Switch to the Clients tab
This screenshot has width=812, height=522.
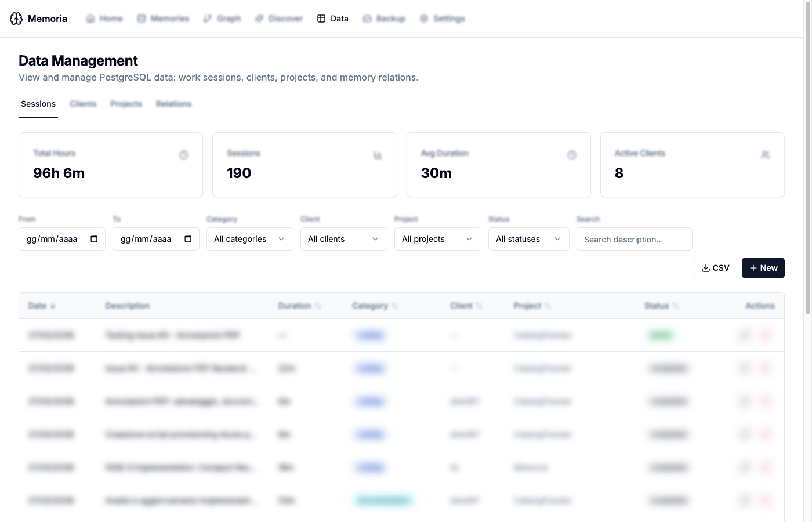tap(83, 104)
